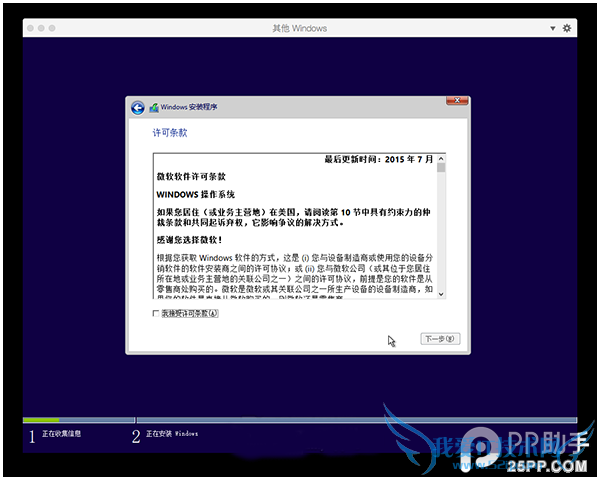Click the 最后更新时间: 2015 年 7 月 text
600x480 pixels.
tap(379, 159)
